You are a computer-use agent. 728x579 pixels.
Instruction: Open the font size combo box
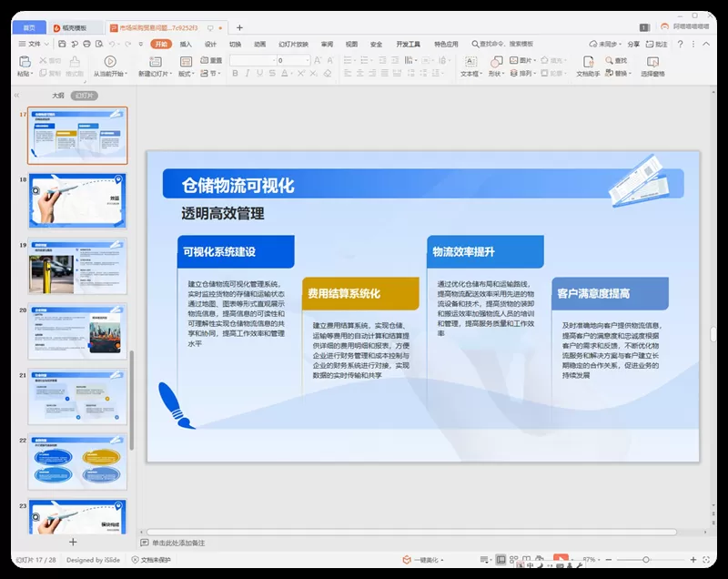(x=293, y=60)
